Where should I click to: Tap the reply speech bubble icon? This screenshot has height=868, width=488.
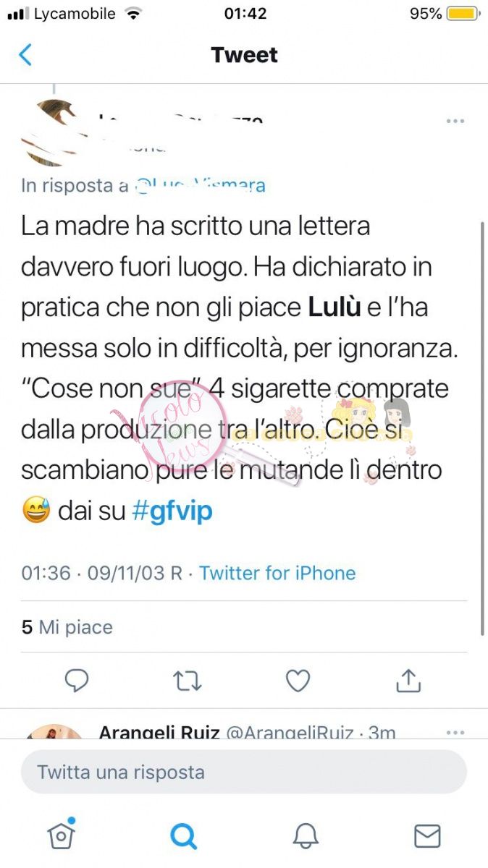[77, 680]
